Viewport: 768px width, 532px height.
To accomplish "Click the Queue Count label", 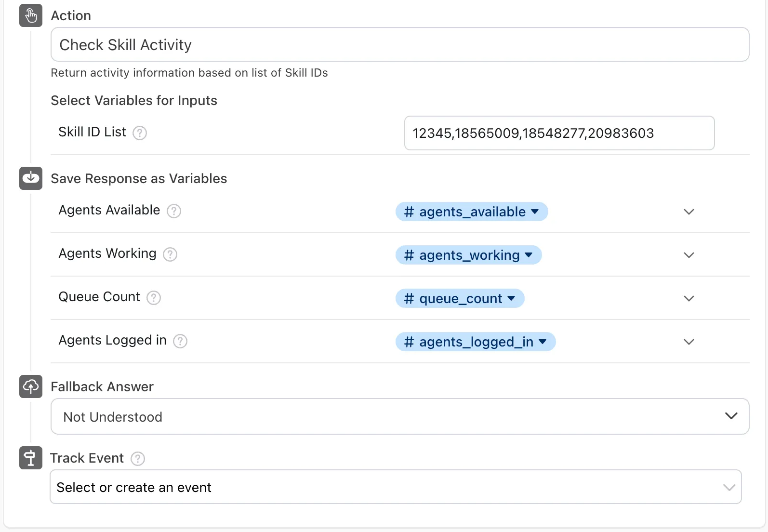I will [x=99, y=297].
